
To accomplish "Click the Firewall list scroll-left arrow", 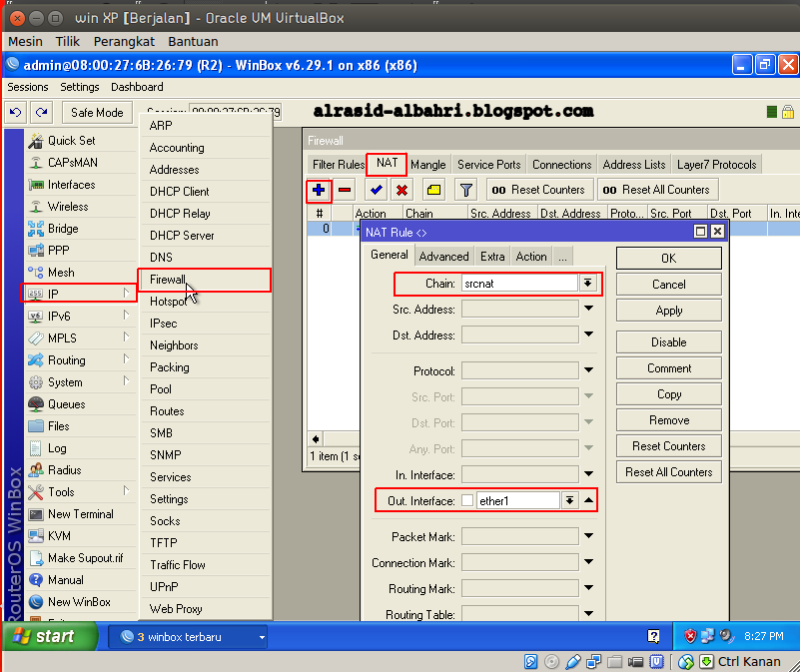I will point(316,438).
